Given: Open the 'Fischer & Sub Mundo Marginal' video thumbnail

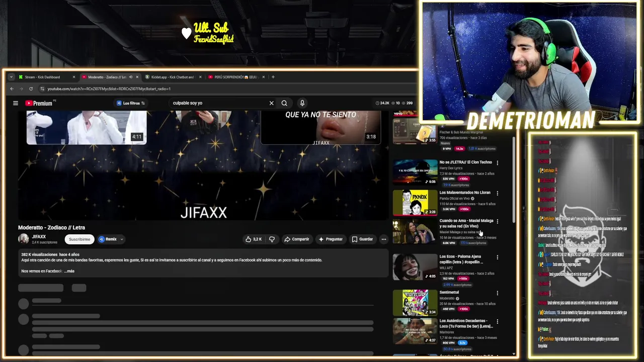Looking at the screenshot, I should 415,132.
